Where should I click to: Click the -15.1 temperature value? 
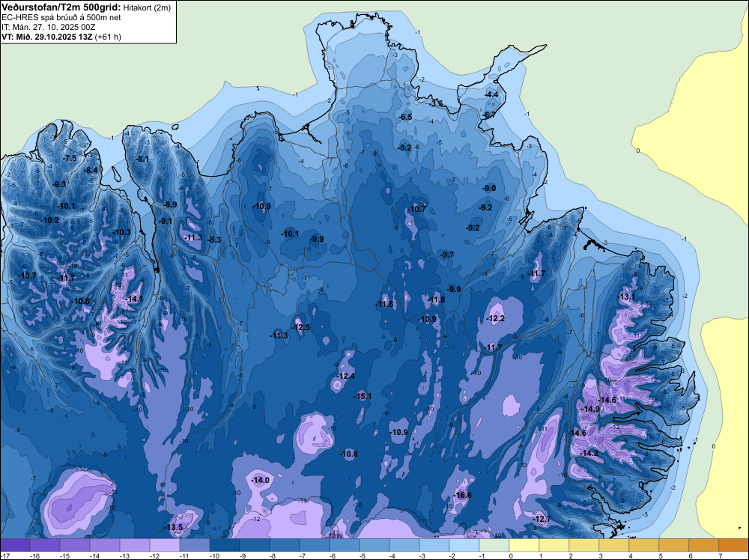coord(363,396)
